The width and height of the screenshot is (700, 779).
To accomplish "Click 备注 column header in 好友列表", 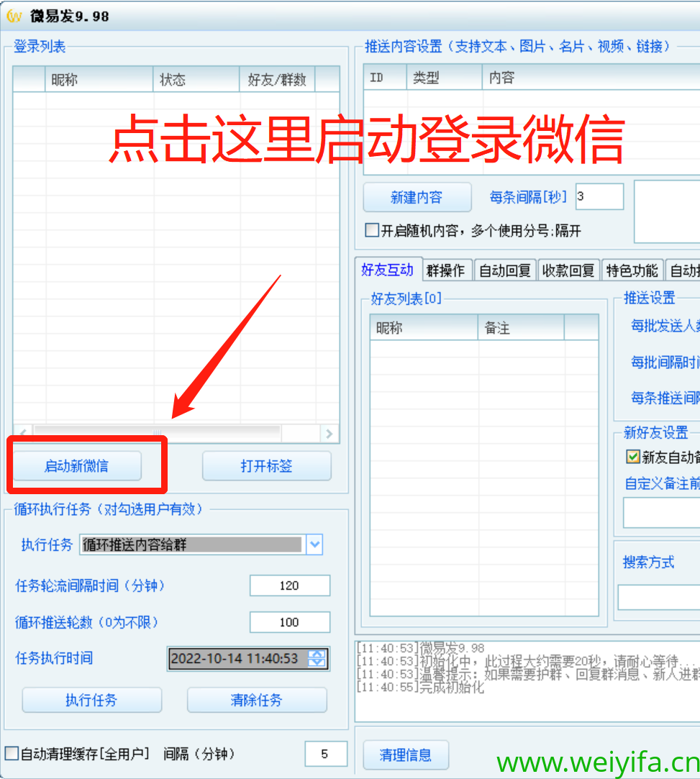I will click(x=521, y=328).
